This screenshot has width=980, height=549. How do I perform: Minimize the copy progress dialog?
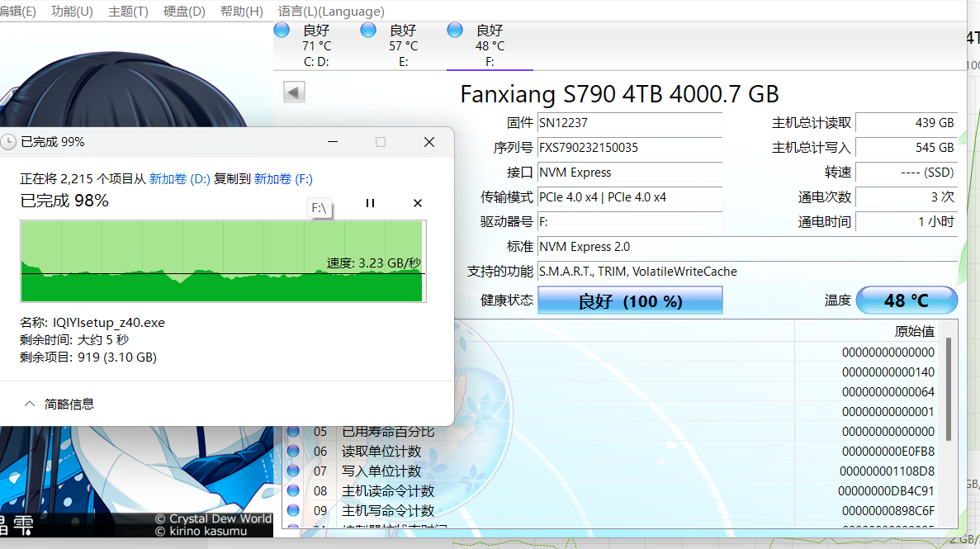pos(333,142)
